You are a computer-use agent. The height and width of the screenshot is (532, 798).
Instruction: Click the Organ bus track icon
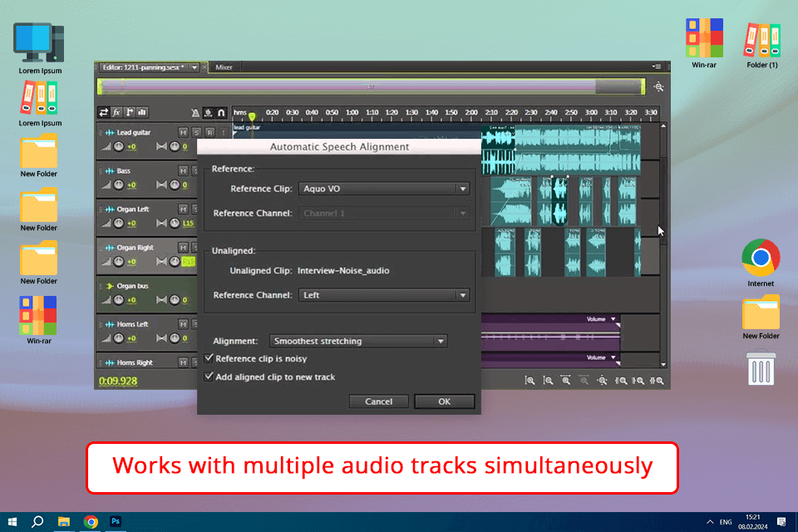[x=110, y=286]
